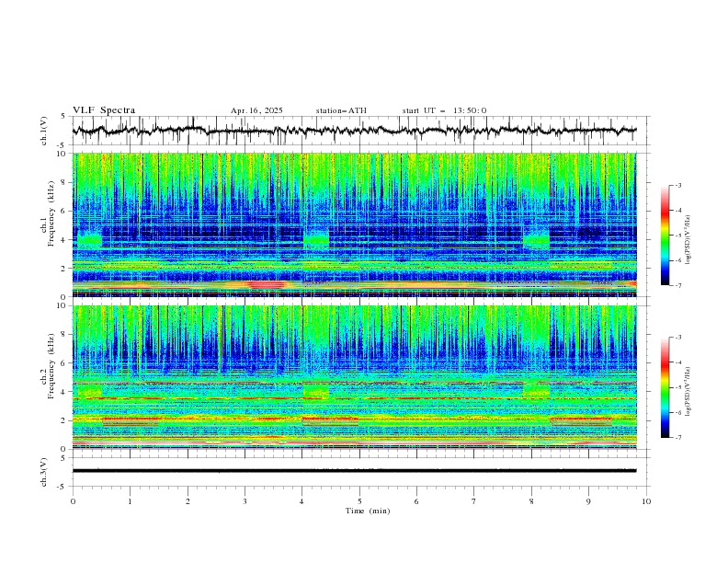
Task: Click the ch.1 spectrogram color scale bar
Action: click(x=665, y=235)
